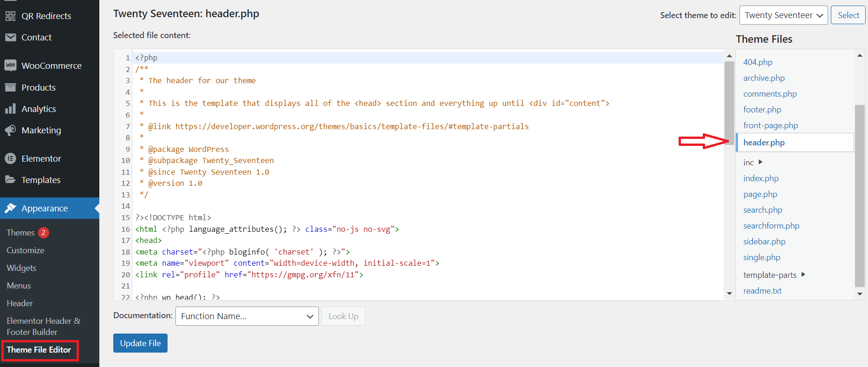Click the Templates folder icon
The image size is (868, 367).
click(x=10, y=179)
